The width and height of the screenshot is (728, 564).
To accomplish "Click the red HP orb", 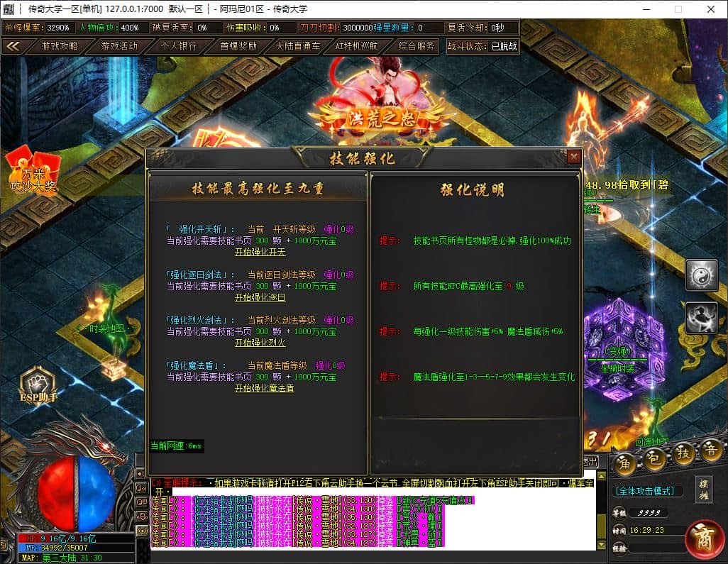I will [x=56, y=493].
